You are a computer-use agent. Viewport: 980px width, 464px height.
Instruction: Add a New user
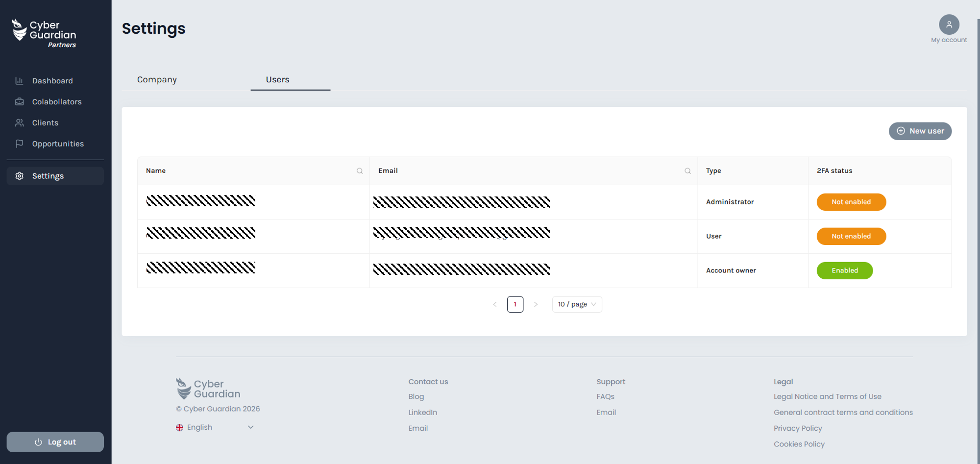[920, 131]
